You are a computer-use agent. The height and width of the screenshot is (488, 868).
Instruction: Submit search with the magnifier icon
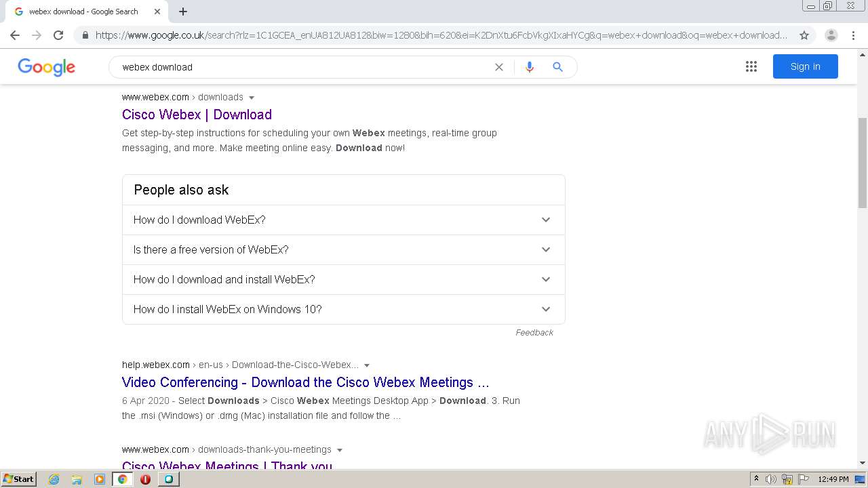[557, 67]
